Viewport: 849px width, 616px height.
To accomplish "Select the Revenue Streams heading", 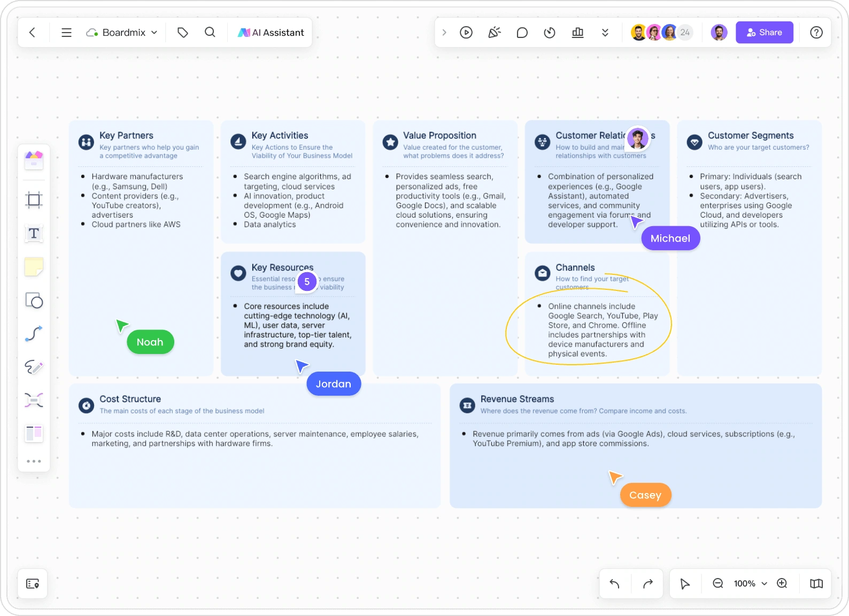I will coord(517,399).
